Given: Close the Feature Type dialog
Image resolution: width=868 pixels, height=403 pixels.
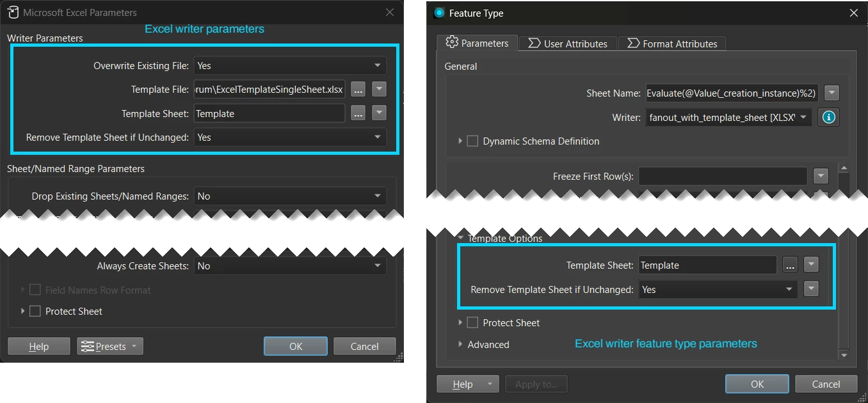Looking at the screenshot, I should 853,13.
